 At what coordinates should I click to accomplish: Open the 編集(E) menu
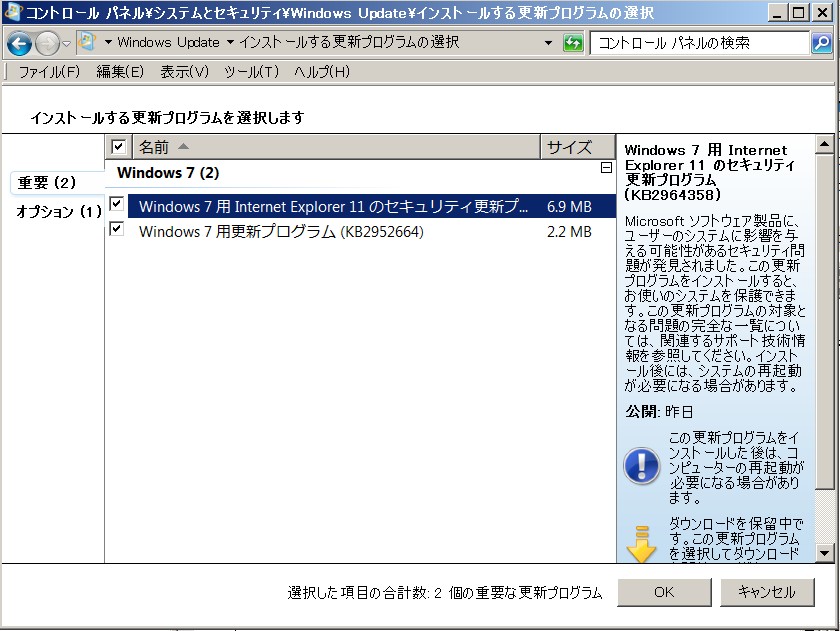point(120,71)
